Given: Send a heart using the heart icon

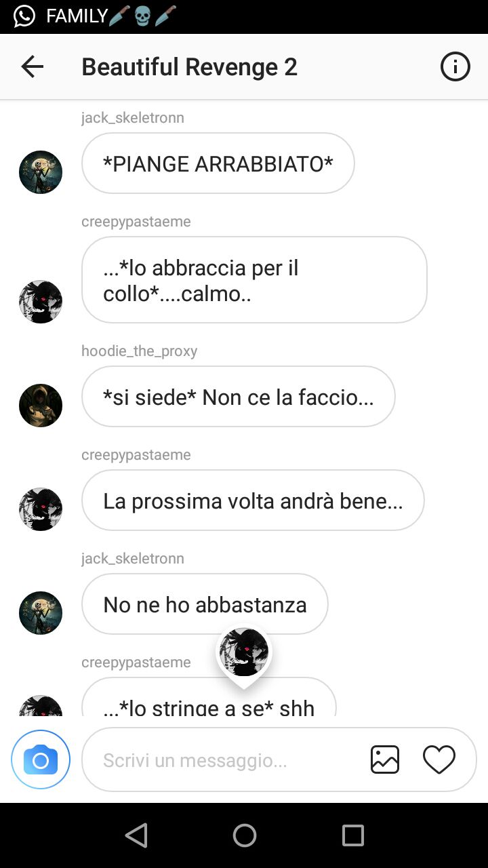Looking at the screenshot, I should tap(439, 759).
